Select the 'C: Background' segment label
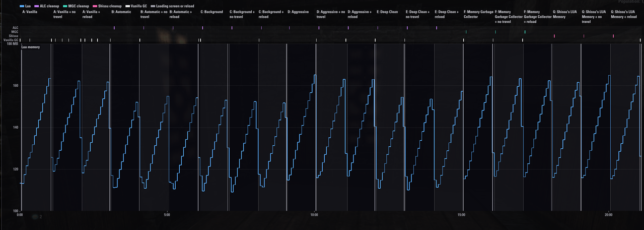644x230 pixels. coord(212,12)
